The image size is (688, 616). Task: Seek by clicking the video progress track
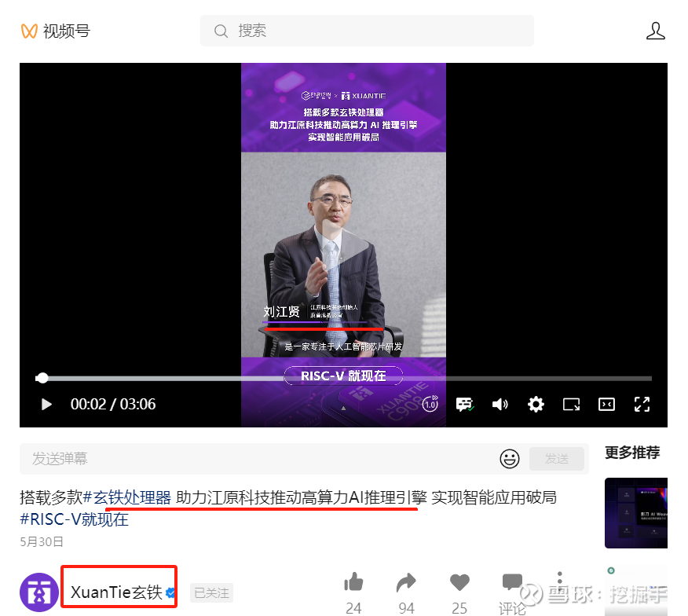(x=343, y=378)
